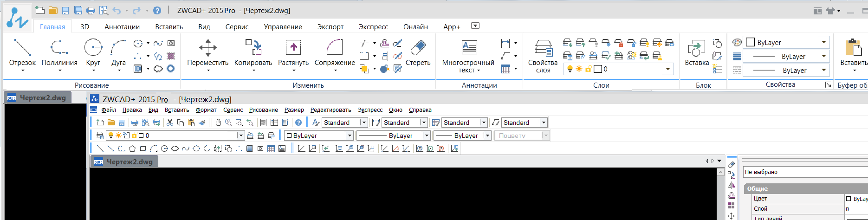This screenshot has width=868, height=220.
Task: Click the spline curve icon in Рисование panel
Action: [x=158, y=43]
